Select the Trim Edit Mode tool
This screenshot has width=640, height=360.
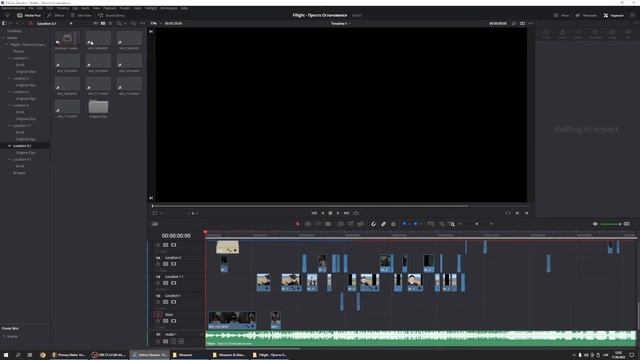[308, 224]
